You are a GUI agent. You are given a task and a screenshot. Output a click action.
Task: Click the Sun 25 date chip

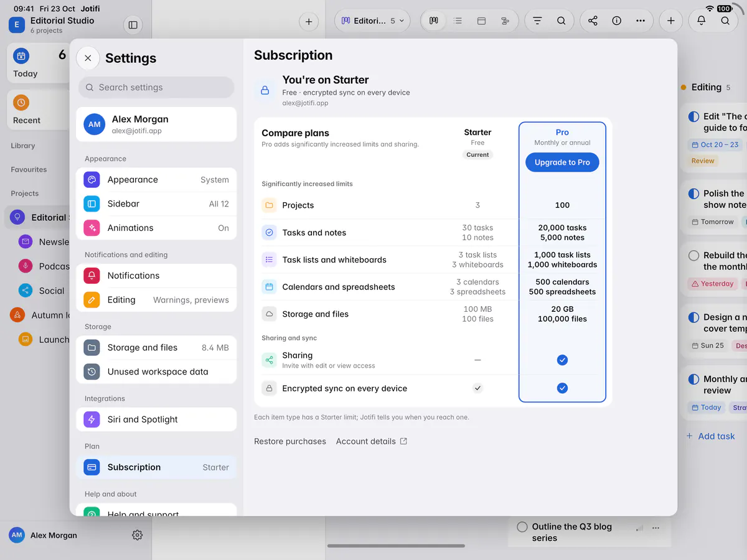(708, 345)
